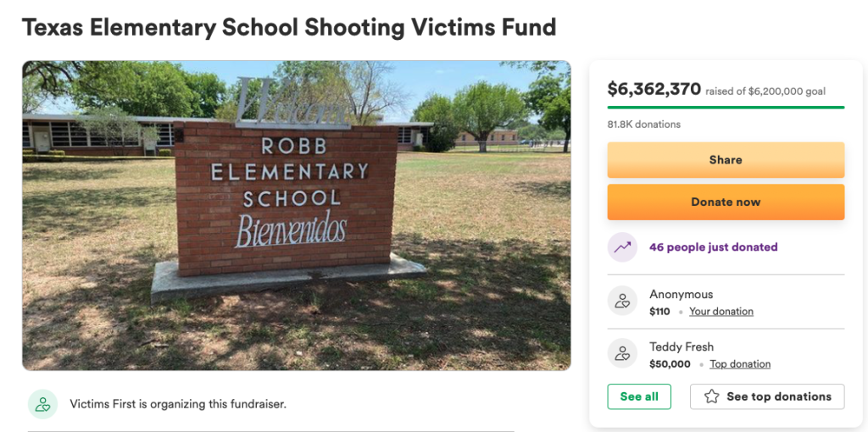868x432 pixels.
Task: Click the Share button
Action: pos(726,160)
